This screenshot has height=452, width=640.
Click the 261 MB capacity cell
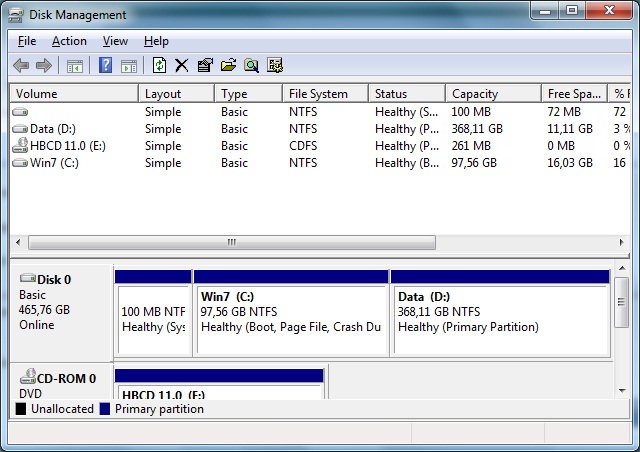pos(471,146)
